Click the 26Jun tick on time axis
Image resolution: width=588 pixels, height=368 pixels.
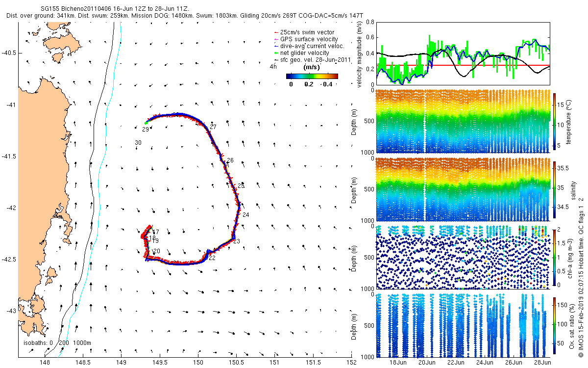click(x=513, y=363)
